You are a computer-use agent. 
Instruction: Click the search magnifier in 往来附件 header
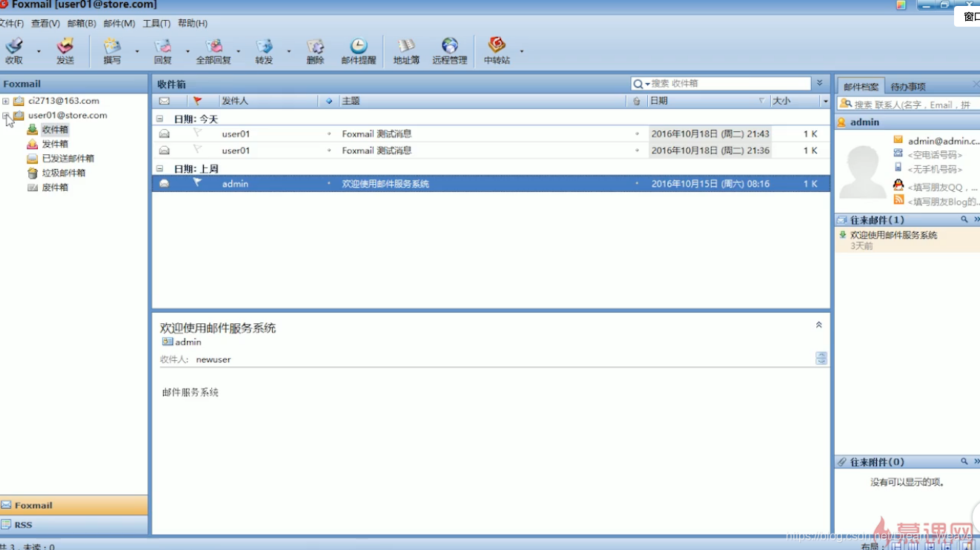click(x=964, y=462)
